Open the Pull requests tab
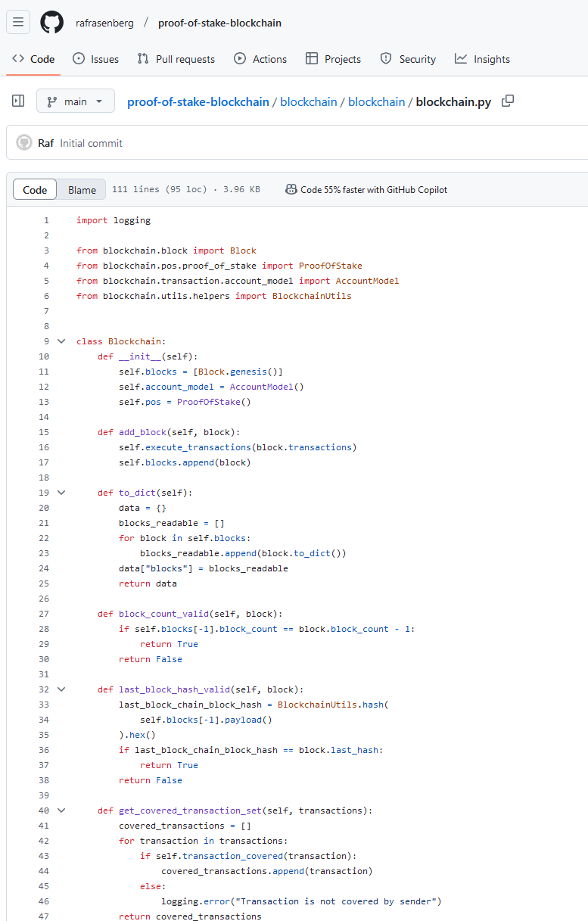The height and width of the screenshot is (921, 588). coord(176,59)
